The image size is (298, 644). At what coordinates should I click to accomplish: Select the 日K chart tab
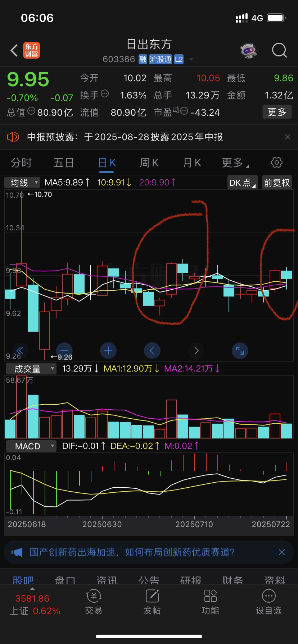click(107, 163)
